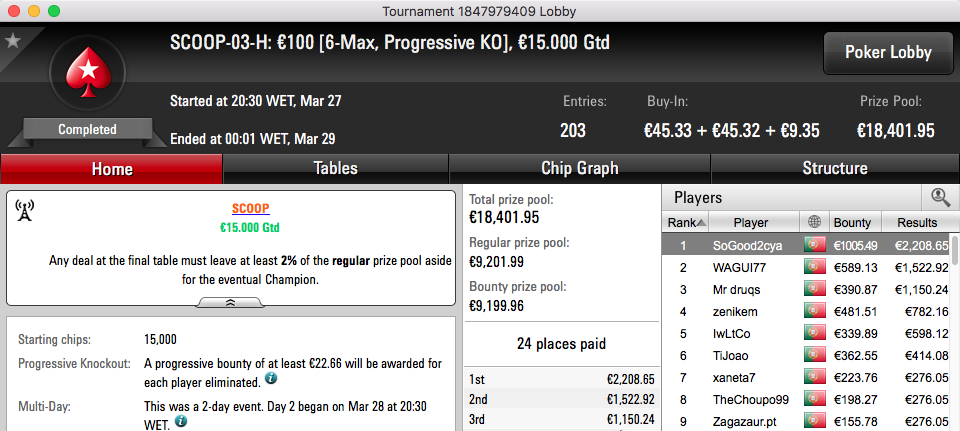960x431 pixels.
Task: Click Progressive Knockout info icon
Action: point(270,379)
